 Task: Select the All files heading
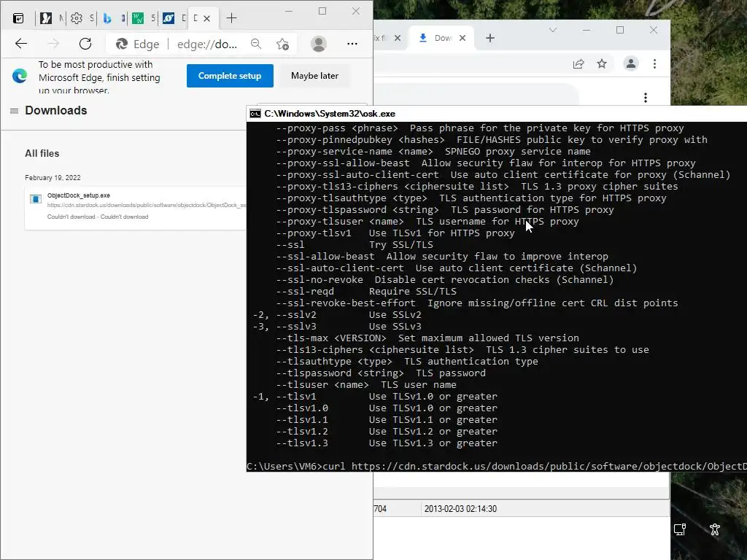point(42,153)
